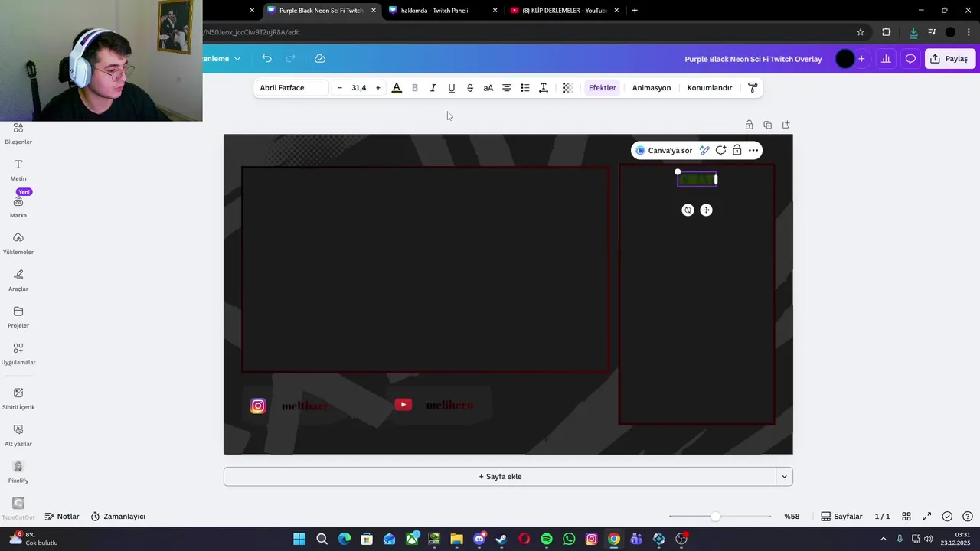Screen dimensions: 980x551
Task: Toggle uppercase aA formatting
Action: 488,88
